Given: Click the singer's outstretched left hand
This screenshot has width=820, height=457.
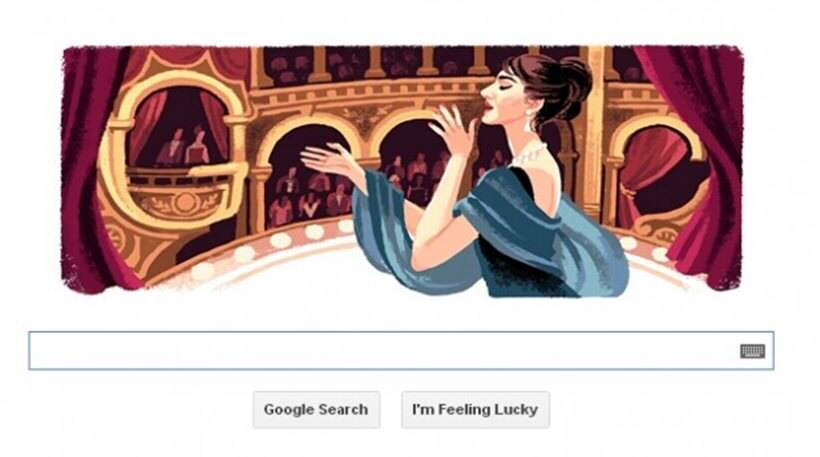Looking at the screenshot, I should (x=328, y=159).
